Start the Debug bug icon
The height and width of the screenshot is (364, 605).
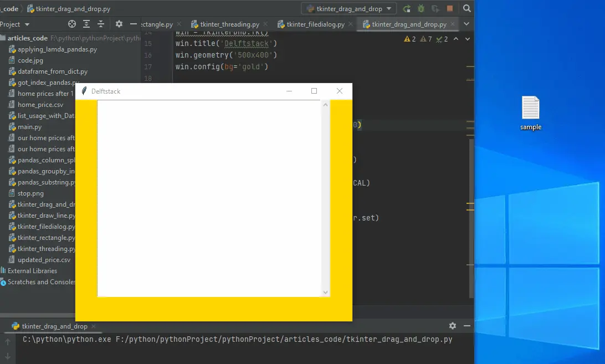tap(421, 9)
